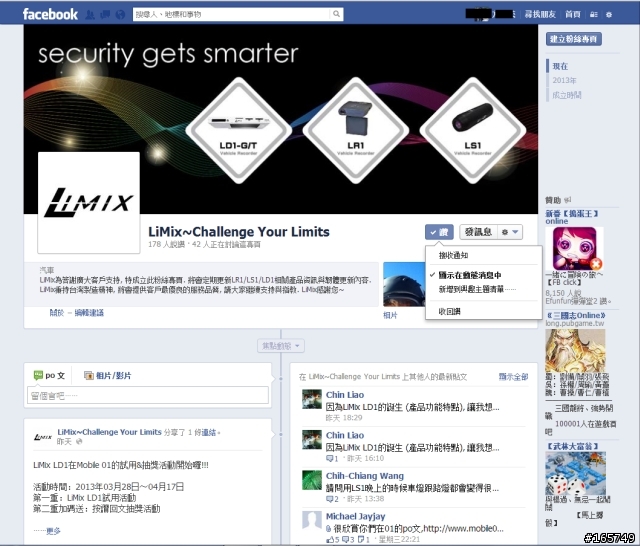Click 顯示全部 in recent posts box
Image resolution: width=640 pixels, height=546 pixels.
513,377
